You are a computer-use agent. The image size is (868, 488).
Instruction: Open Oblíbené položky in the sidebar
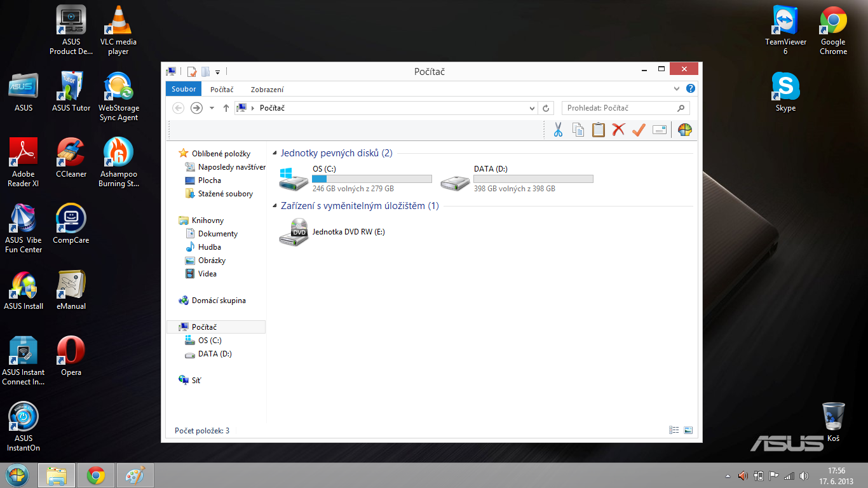point(214,154)
